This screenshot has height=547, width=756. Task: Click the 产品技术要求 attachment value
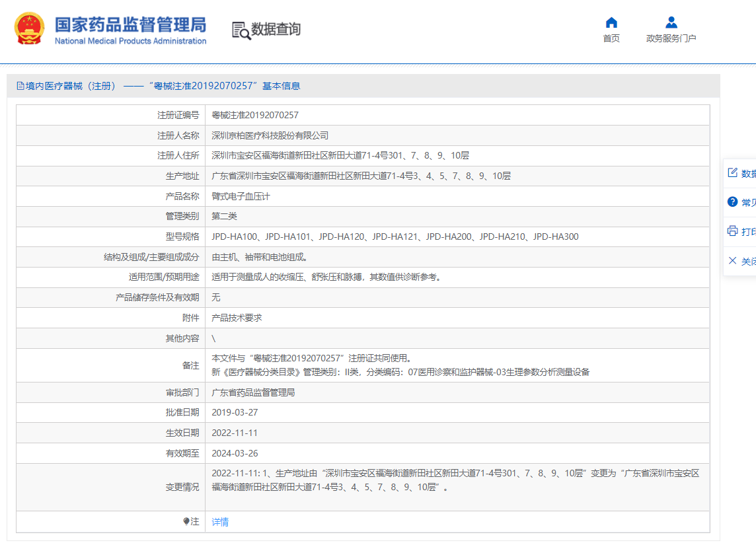[x=237, y=318]
